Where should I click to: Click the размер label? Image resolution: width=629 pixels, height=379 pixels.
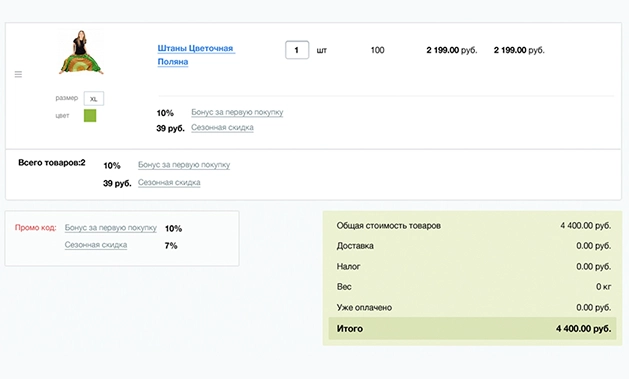(x=67, y=98)
